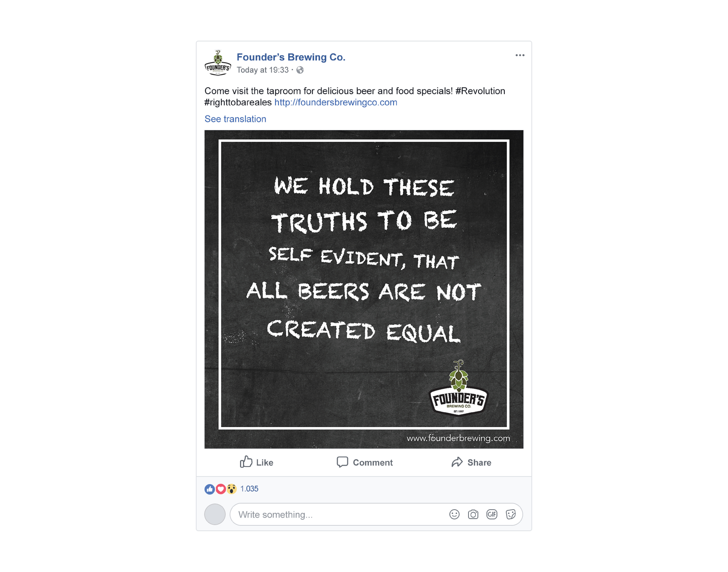Open the three-dot post options menu
Image resolution: width=728 pixels, height=572 pixels.
pyautogui.click(x=520, y=55)
